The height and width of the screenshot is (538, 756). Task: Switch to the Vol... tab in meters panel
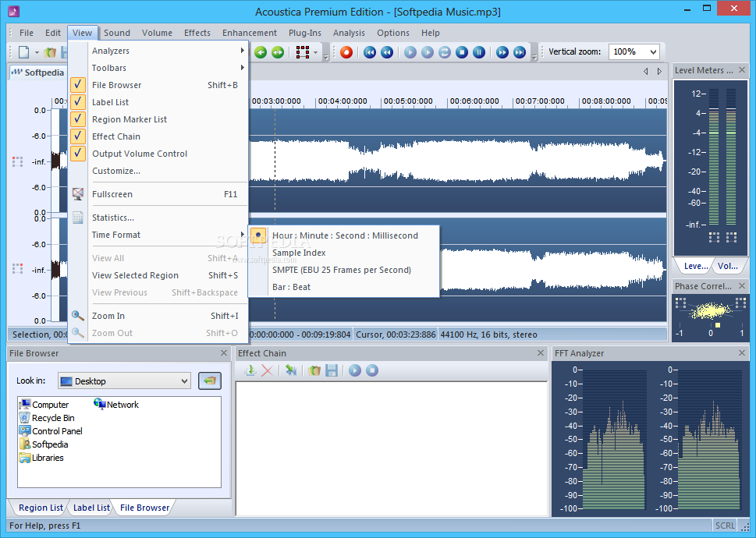(728, 266)
